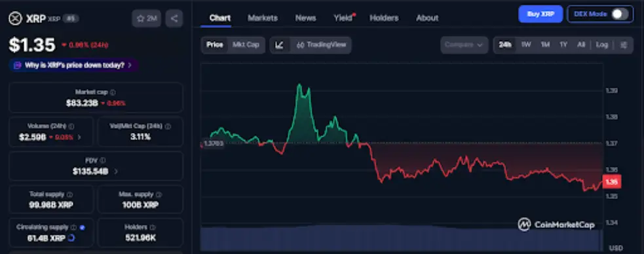Screen dimensions: 644x254
Task: Toggle the DEX Mode switch
Action: coord(620,14)
